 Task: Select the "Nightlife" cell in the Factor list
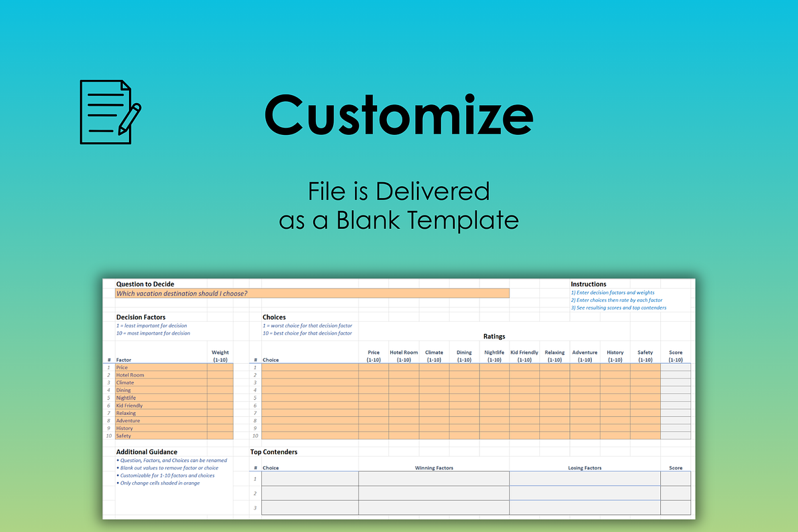tap(161, 398)
